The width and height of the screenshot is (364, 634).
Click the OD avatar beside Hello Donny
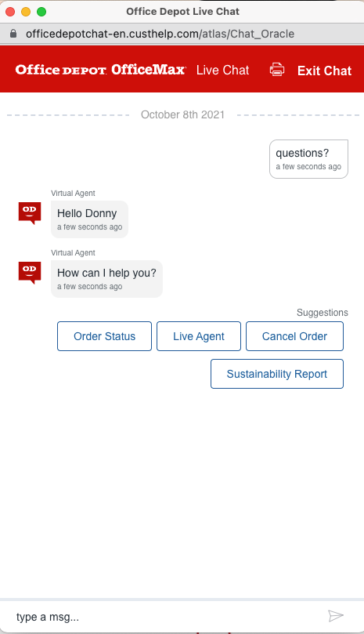pos(30,213)
